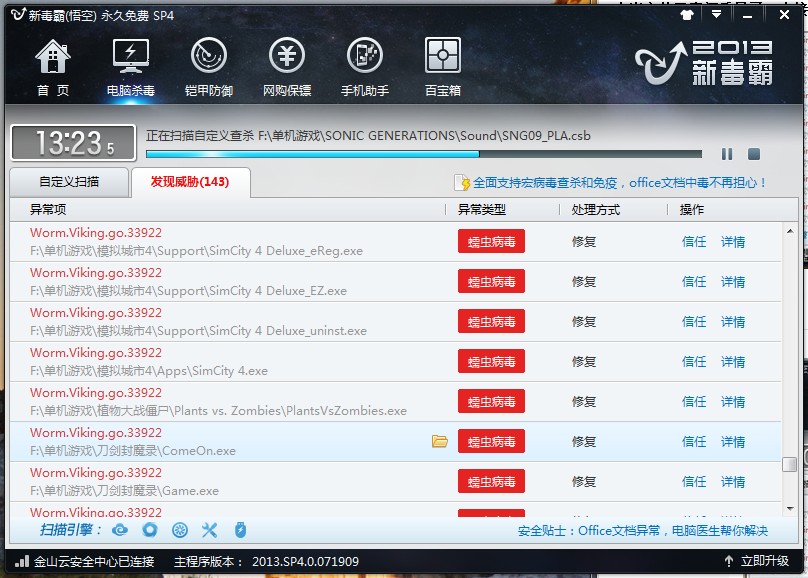This screenshot has width=808, height=578.
Task: Pause the running scan
Action: 727,154
